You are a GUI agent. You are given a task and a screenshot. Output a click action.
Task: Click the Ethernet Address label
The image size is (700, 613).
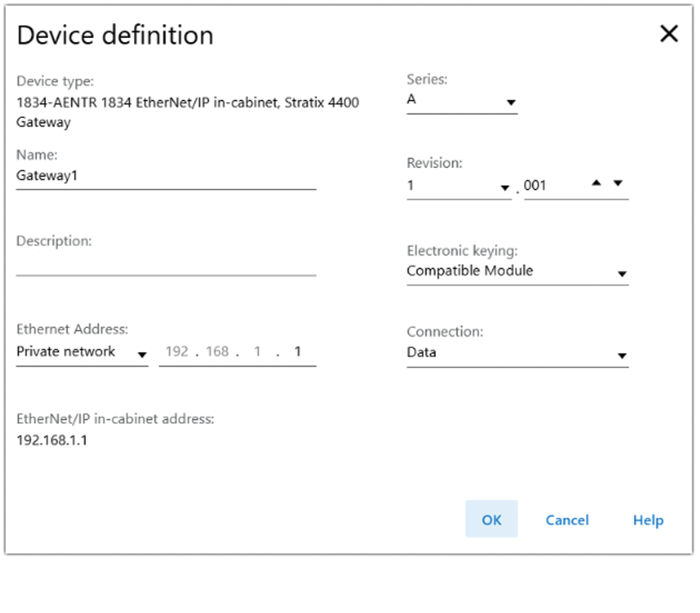(72, 330)
